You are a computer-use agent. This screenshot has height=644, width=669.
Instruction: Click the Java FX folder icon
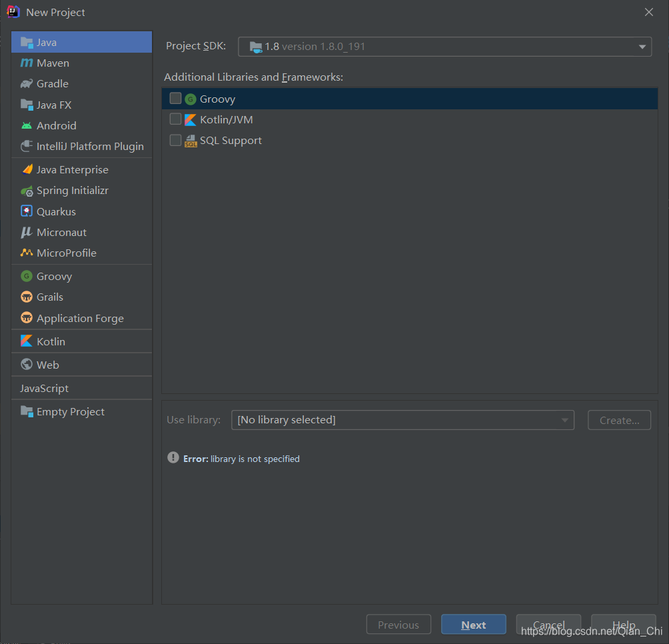point(27,105)
